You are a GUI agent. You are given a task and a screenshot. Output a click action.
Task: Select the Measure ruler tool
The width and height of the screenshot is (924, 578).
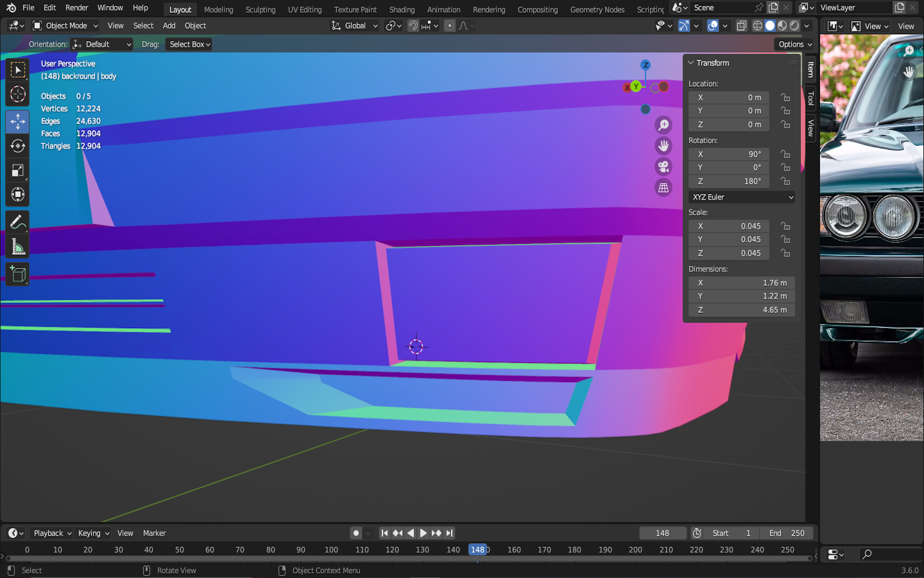(x=17, y=247)
